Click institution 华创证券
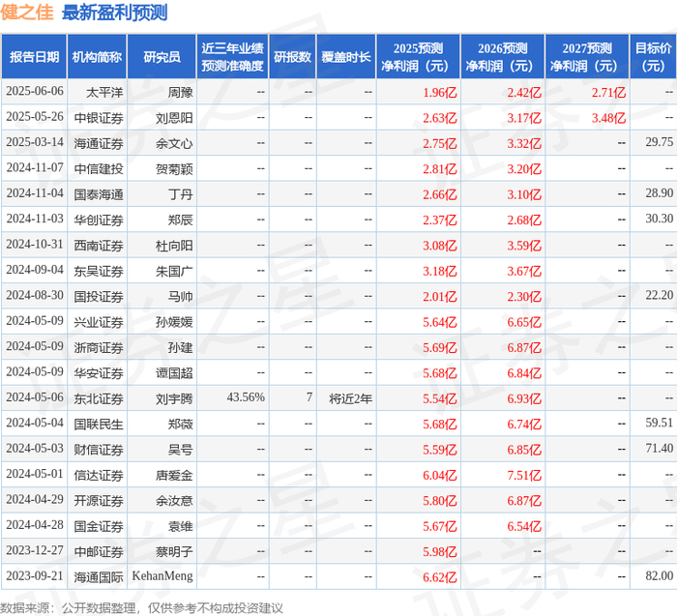The image size is (677, 616). (99, 220)
